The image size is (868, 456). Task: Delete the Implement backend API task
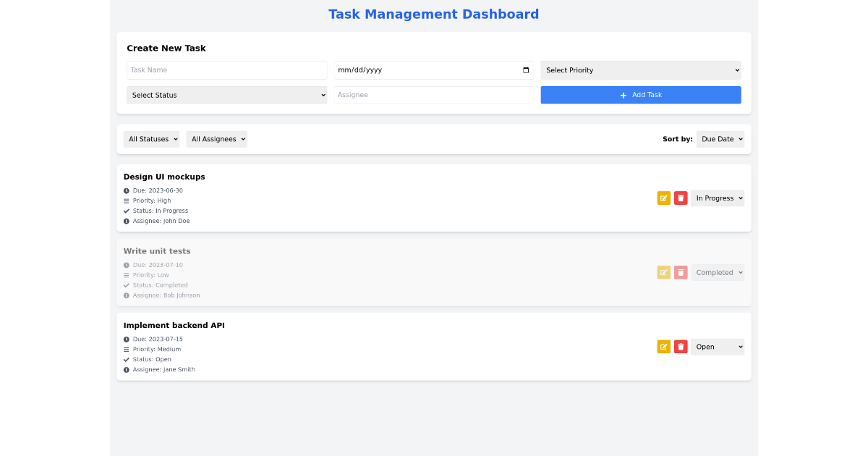click(681, 347)
